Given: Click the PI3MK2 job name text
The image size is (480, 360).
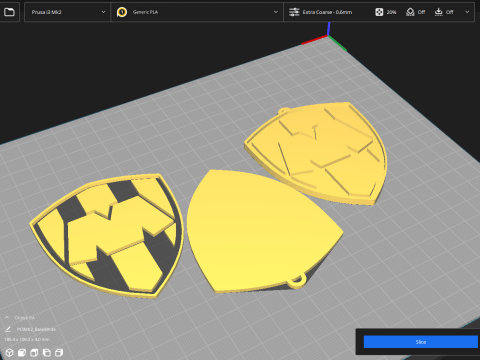Looking at the screenshot, I should point(36,329).
